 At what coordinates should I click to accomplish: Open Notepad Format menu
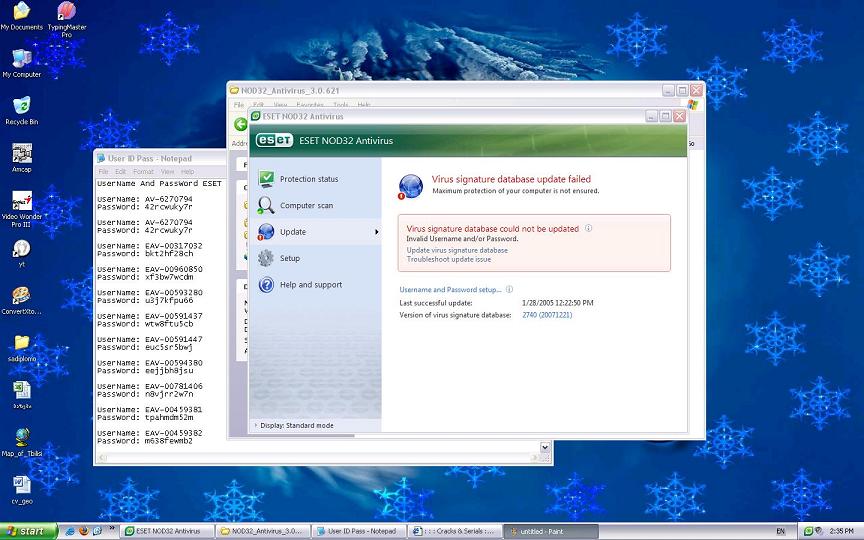pyautogui.click(x=143, y=171)
